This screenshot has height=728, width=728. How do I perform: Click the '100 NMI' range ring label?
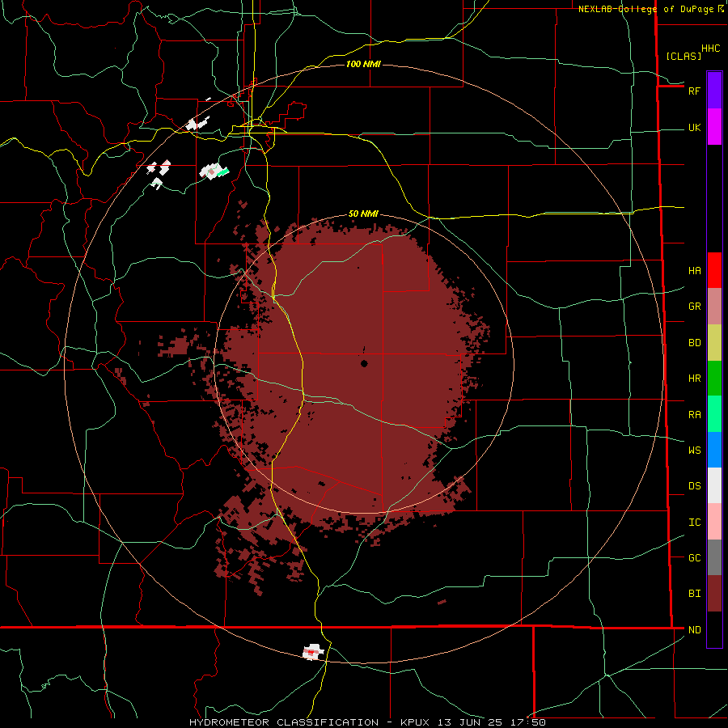point(363,64)
